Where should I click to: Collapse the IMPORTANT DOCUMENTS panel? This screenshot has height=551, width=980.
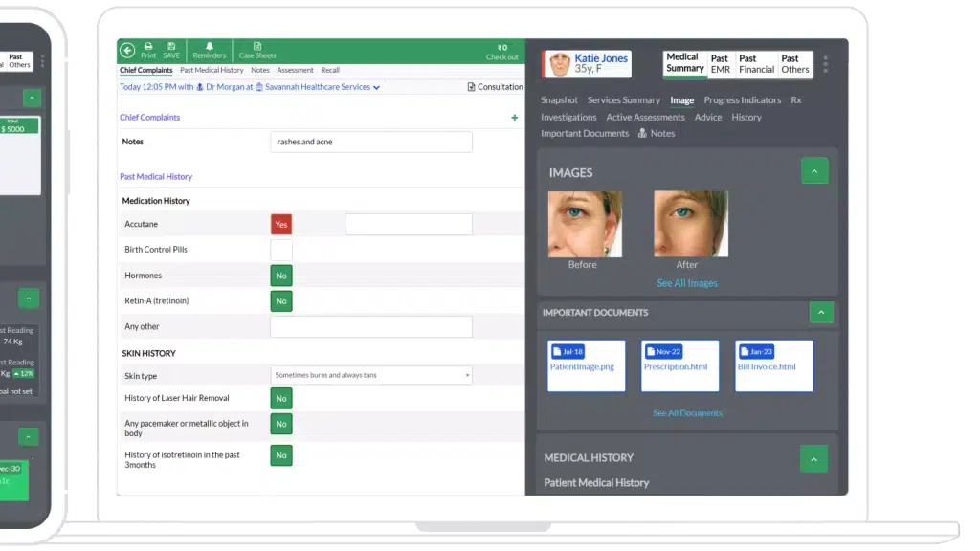click(821, 313)
